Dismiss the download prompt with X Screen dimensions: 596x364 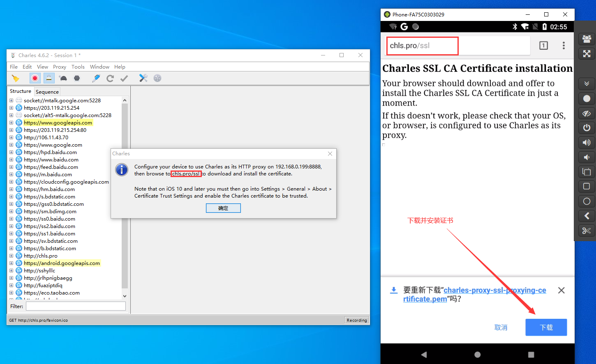point(561,290)
